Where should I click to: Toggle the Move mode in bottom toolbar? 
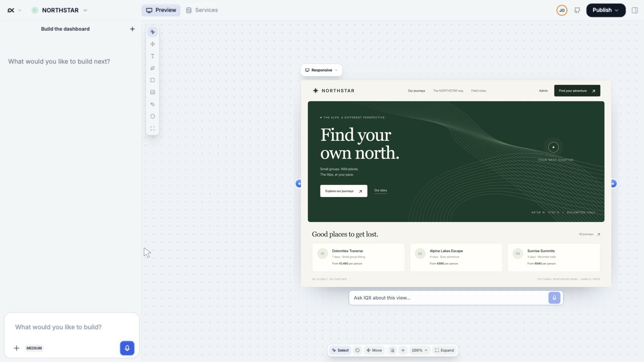(x=374, y=350)
